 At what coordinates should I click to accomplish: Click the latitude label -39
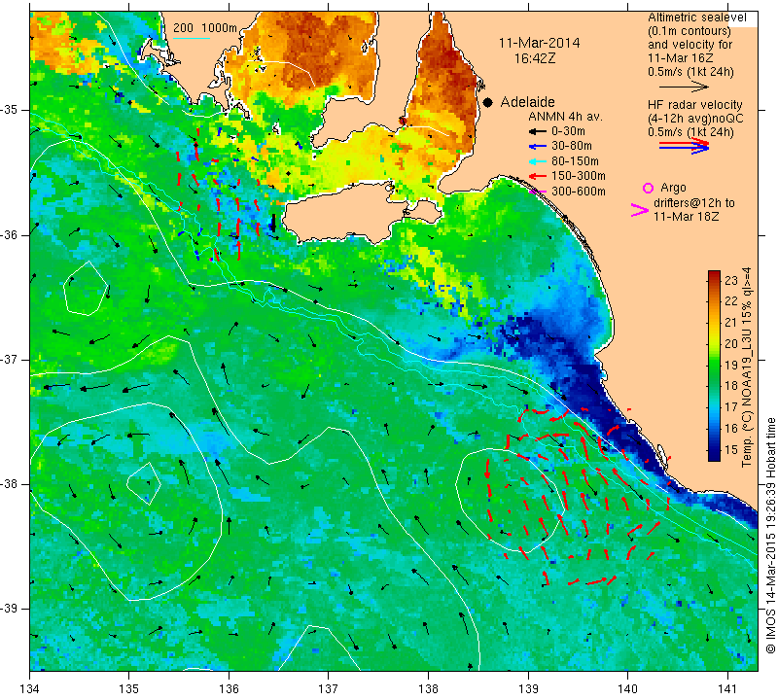click(x=10, y=609)
